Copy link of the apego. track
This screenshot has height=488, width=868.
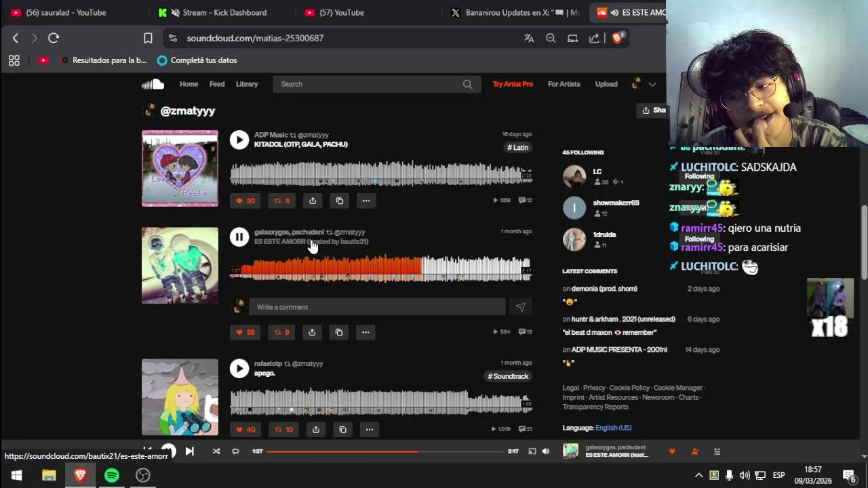342,429
